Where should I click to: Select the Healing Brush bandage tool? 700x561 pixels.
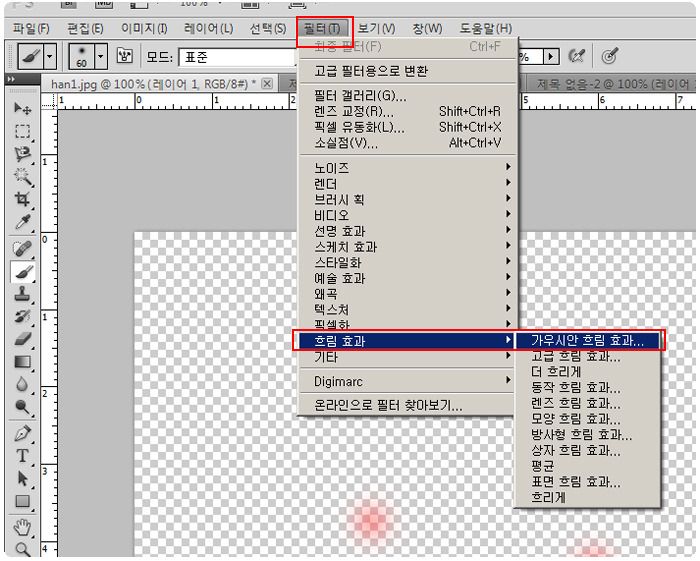coord(22,249)
